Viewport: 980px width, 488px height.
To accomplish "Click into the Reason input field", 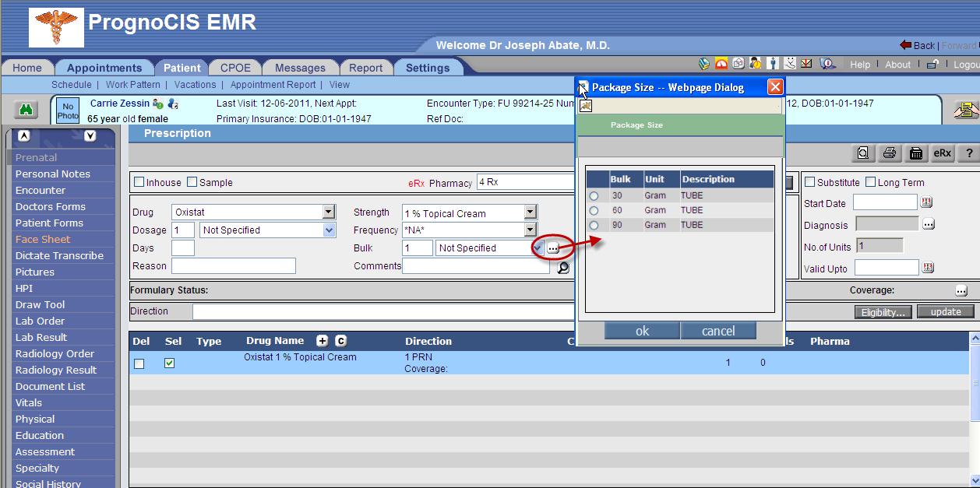I will coord(234,265).
